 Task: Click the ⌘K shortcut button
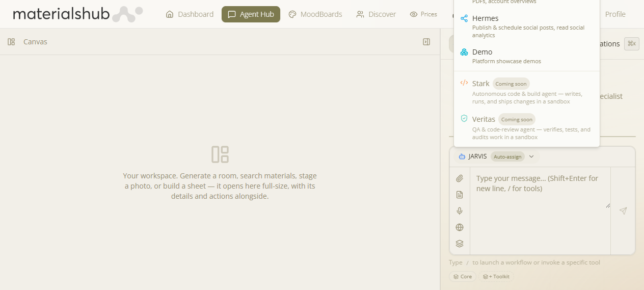632,44
